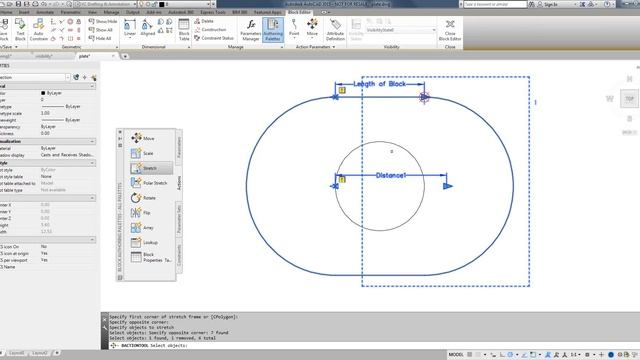Click Move action tool in ribbon
Viewport: 640px width, 360px height.
pos(312,28)
